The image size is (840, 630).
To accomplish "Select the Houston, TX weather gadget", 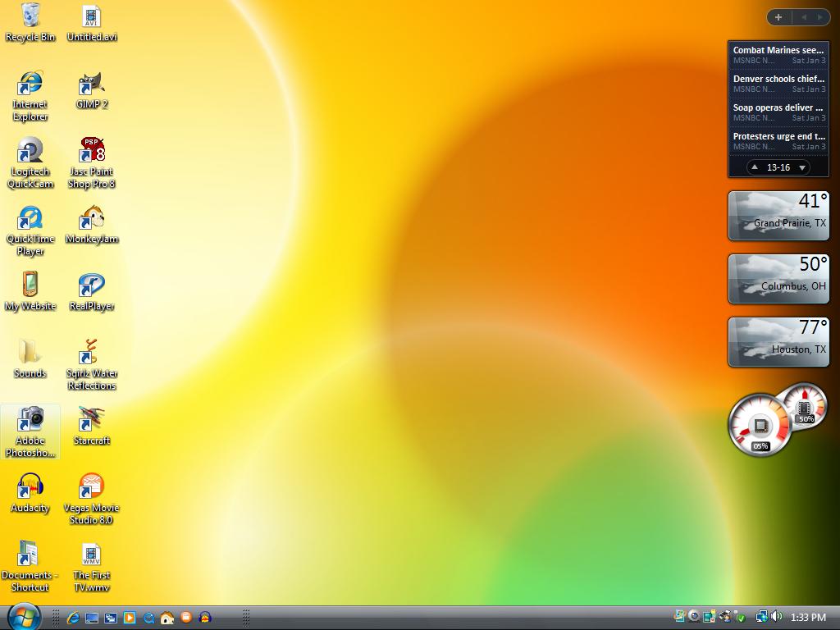I will click(778, 342).
